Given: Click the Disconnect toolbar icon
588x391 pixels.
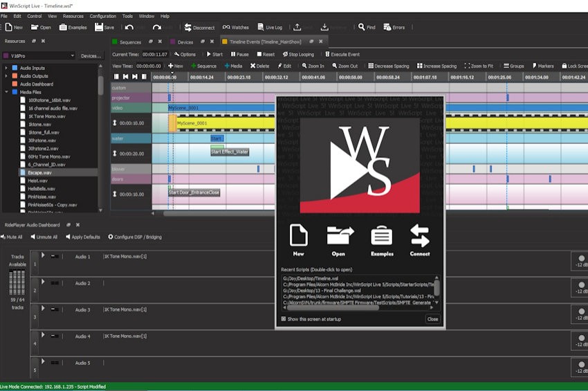Looking at the screenshot, I should (188, 28).
